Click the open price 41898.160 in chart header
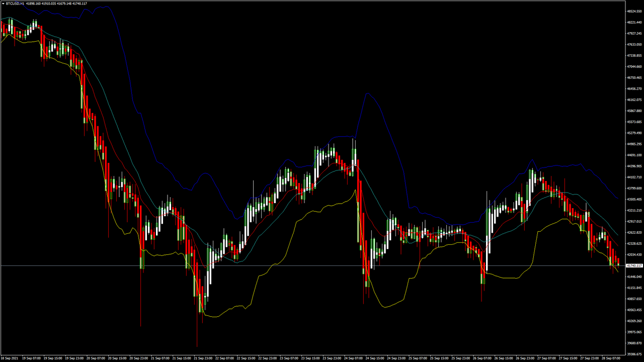The height and width of the screenshot is (362, 644). pyautogui.click(x=34, y=4)
